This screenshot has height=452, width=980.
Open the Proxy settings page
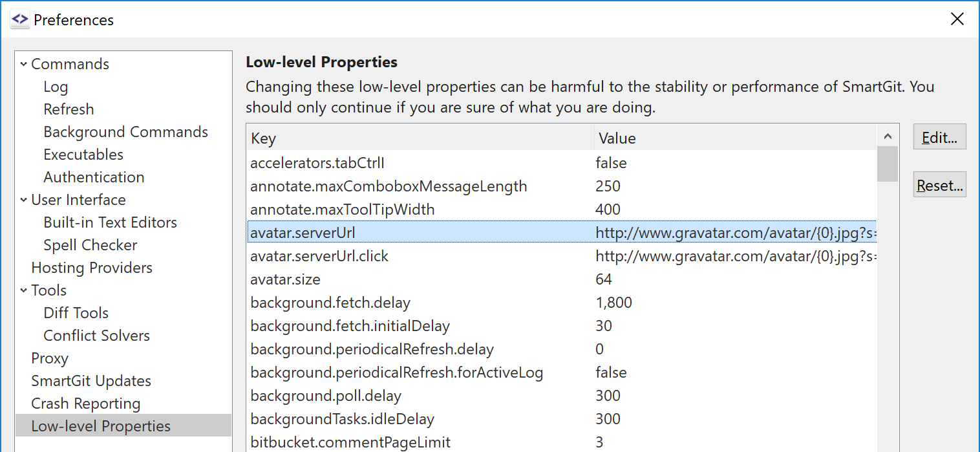tap(49, 358)
